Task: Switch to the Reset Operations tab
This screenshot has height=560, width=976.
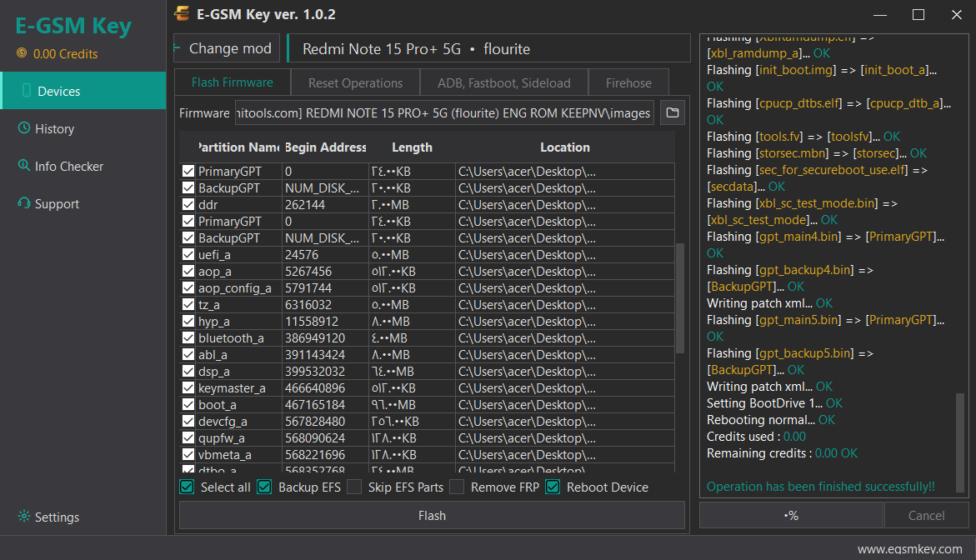Action: pyautogui.click(x=355, y=82)
